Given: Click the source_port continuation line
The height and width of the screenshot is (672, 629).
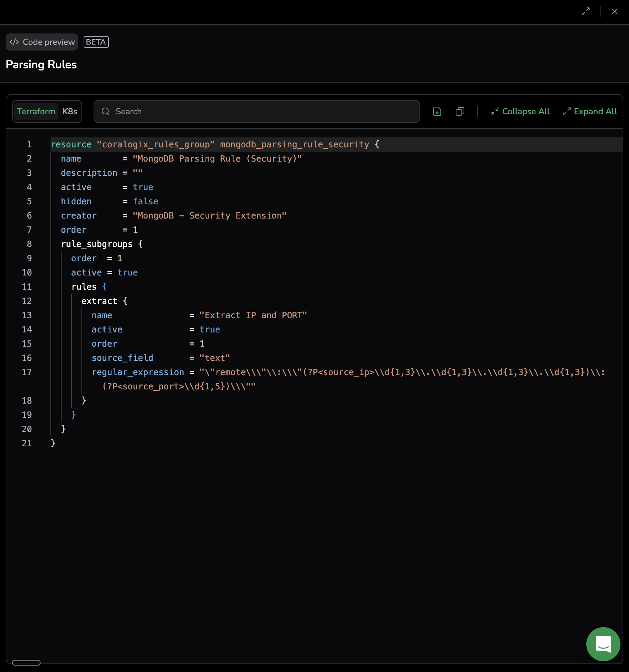Looking at the screenshot, I should 179,387.
